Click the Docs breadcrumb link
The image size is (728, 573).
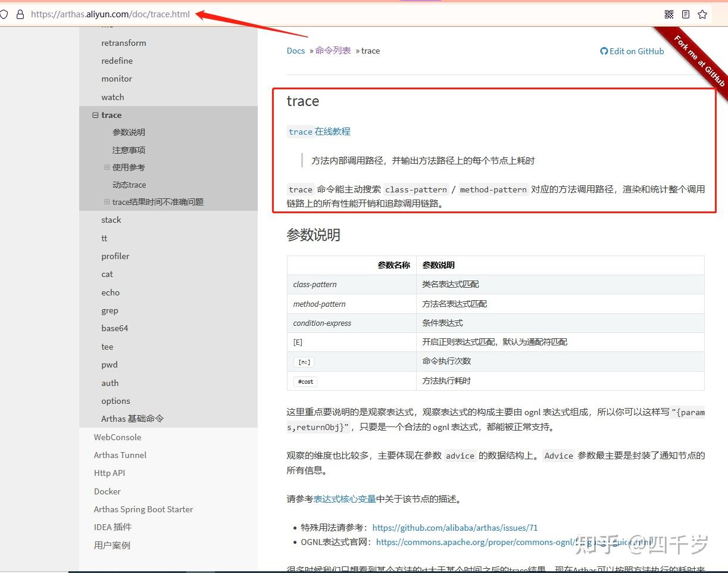coord(296,51)
